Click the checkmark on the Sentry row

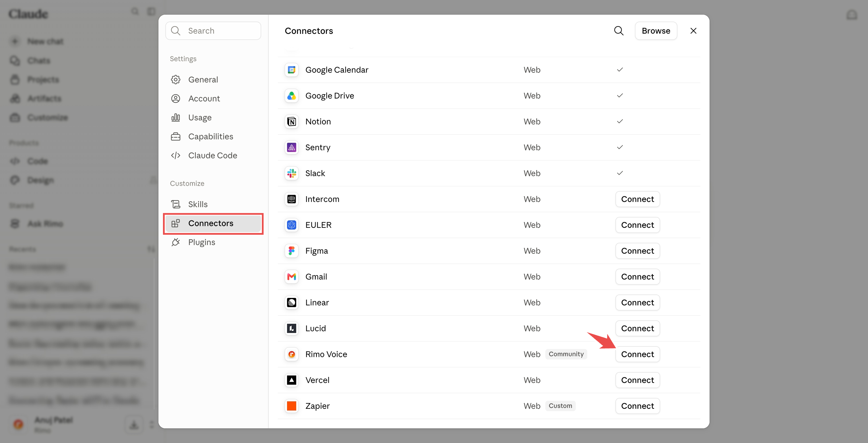620,147
